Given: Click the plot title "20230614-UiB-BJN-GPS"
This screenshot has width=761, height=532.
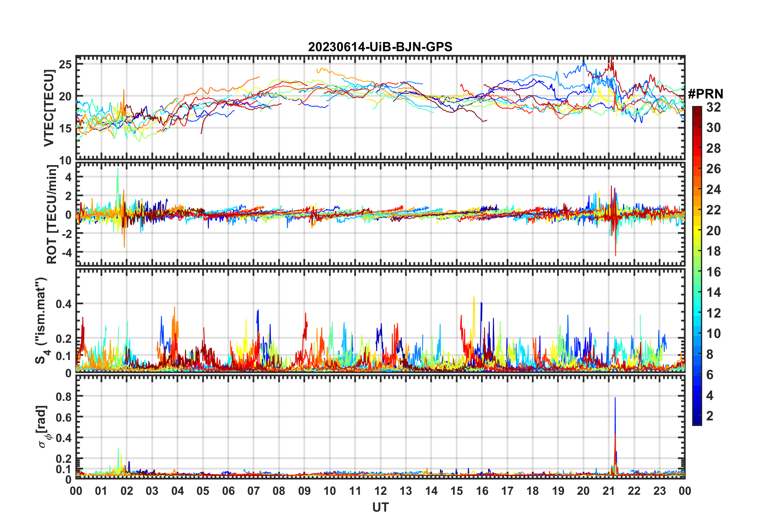Looking at the screenshot, I should click(380, 47).
